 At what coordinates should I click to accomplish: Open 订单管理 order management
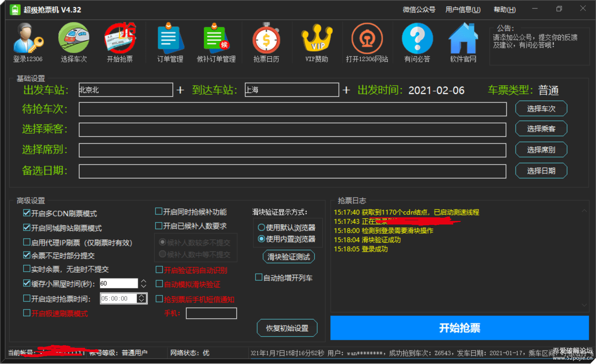(170, 38)
